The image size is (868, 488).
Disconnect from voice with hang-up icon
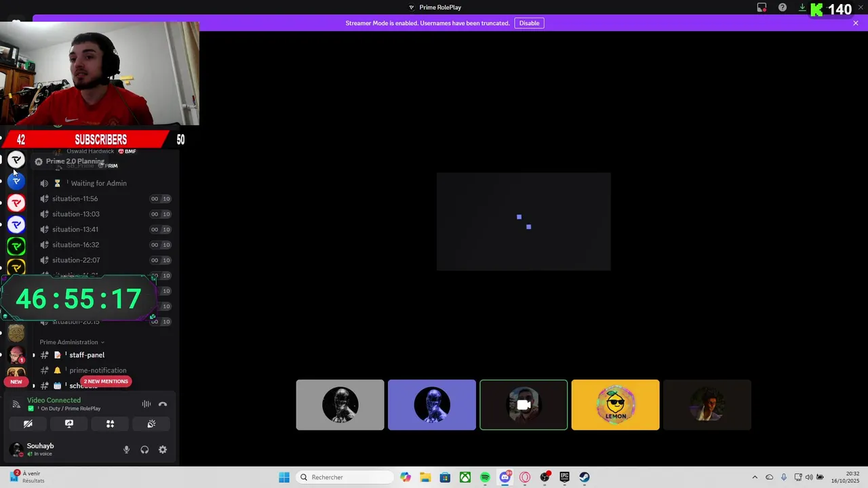point(163,404)
